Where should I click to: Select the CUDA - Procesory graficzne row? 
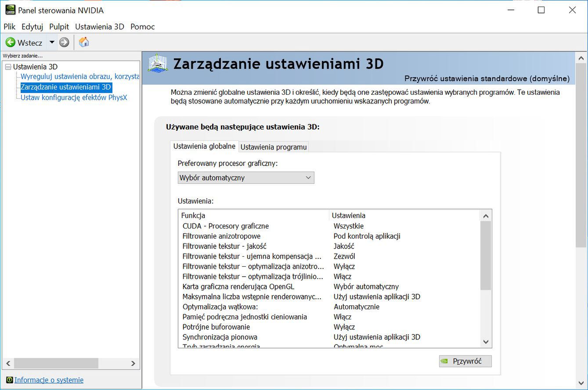329,226
